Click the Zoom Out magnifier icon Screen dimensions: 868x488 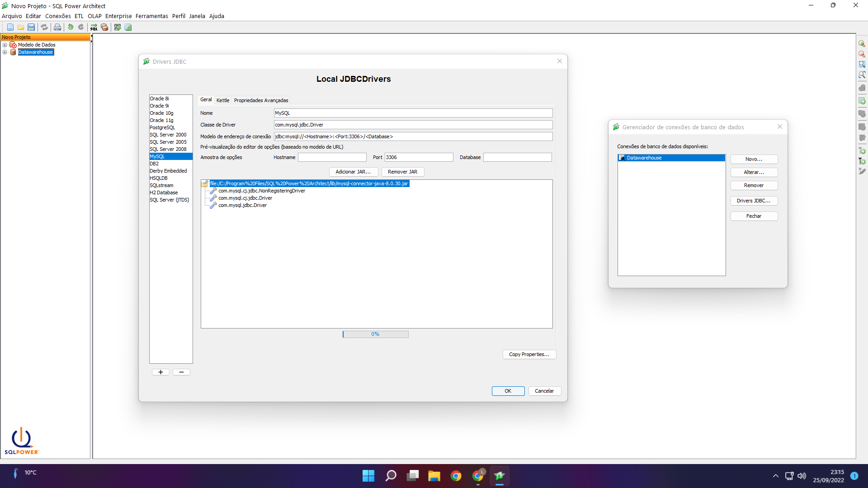point(862,54)
